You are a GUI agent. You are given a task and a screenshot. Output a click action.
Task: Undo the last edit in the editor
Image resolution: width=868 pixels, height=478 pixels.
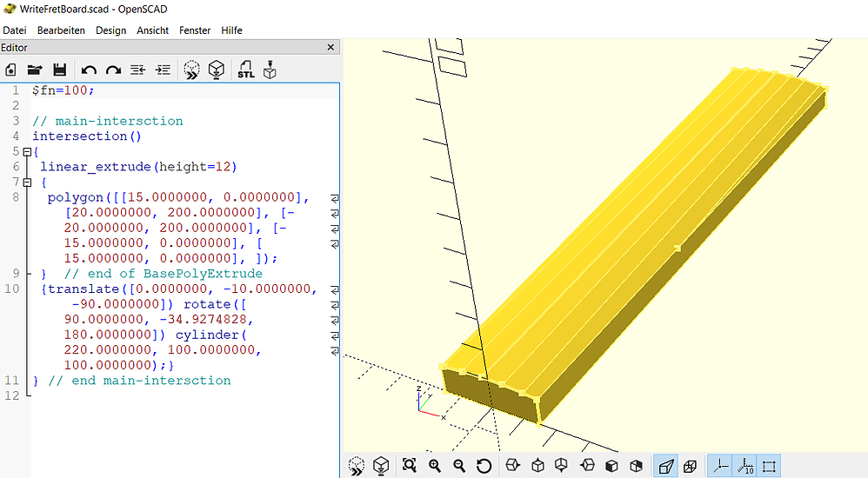(89, 70)
